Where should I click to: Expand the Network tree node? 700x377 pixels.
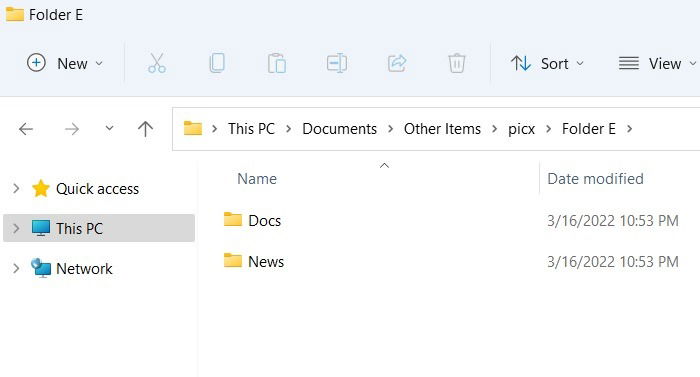[x=16, y=268]
